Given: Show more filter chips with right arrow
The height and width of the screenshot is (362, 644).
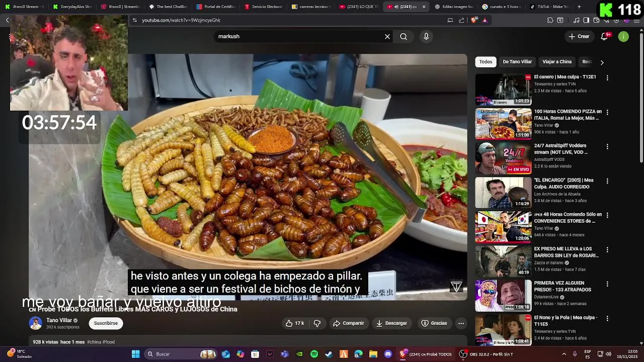Looking at the screenshot, I should pyautogui.click(x=602, y=62).
